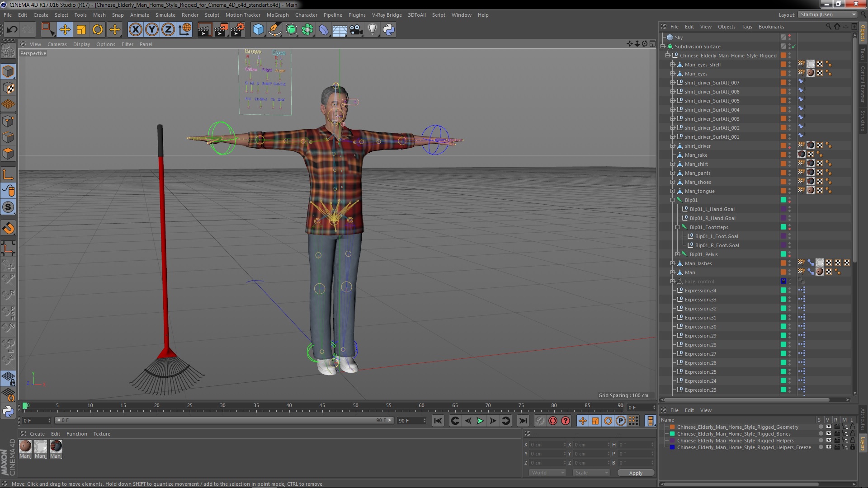
Task: Click the orange layer color of Man_pants
Action: (x=783, y=173)
